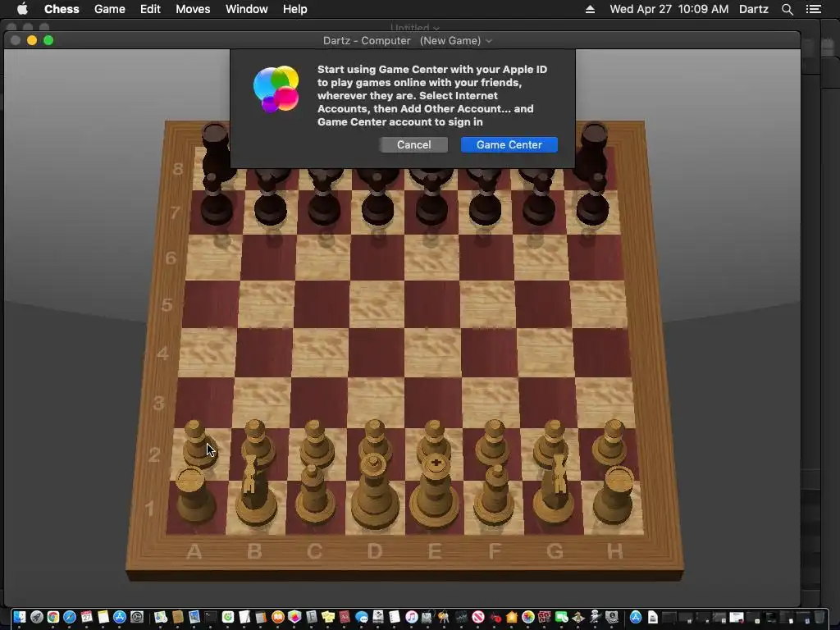840x630 pixels.
Task: Select the white queen on D1
Action: [374, 492]
